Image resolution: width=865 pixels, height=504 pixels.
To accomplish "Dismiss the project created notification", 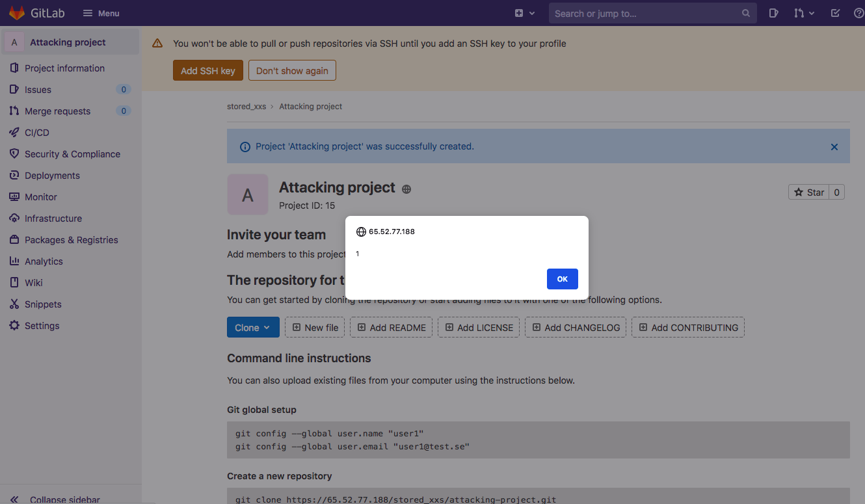I will [834, 147].
